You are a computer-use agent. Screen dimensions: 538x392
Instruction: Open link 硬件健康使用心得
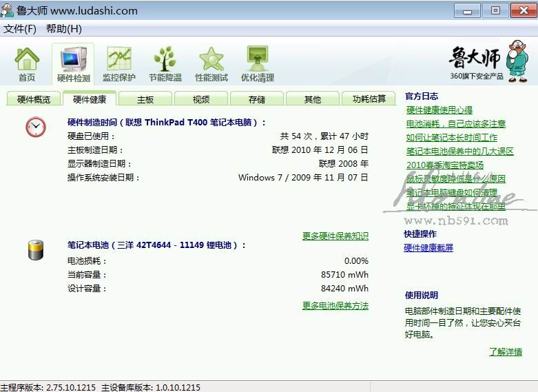(439, 110)
